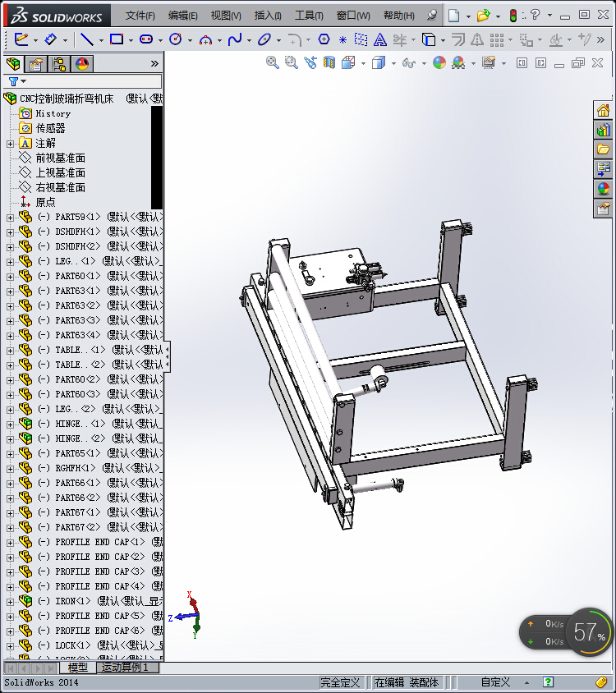Expand the LEG..<1> component
This screenshot has width=616, height=693.
(x=10, y=262)
